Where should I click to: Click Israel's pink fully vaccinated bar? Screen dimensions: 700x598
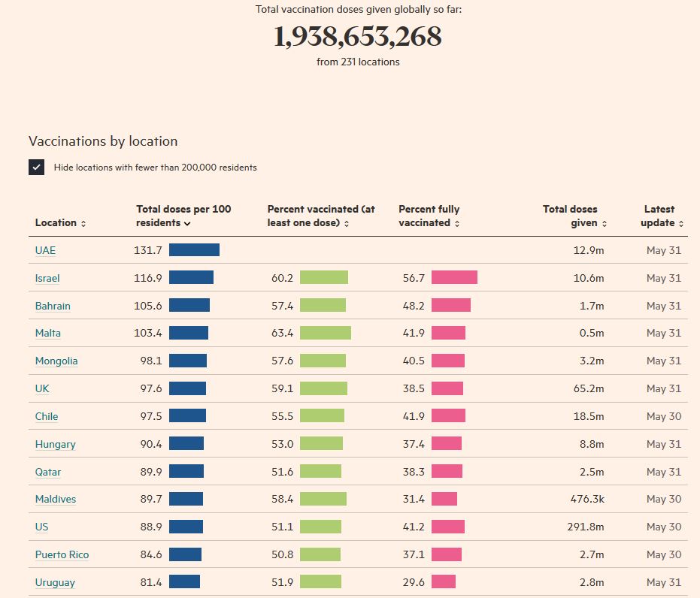tap(454, 278)
